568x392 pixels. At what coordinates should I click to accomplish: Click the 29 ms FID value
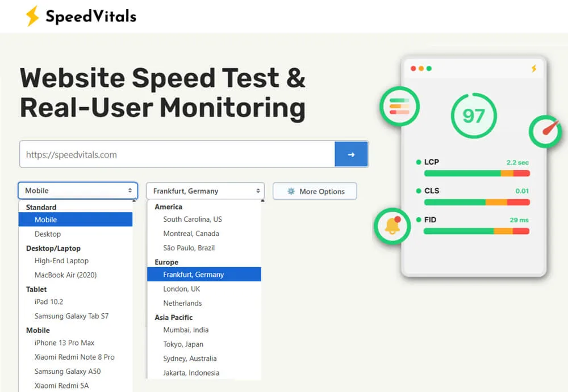[519, 220]
